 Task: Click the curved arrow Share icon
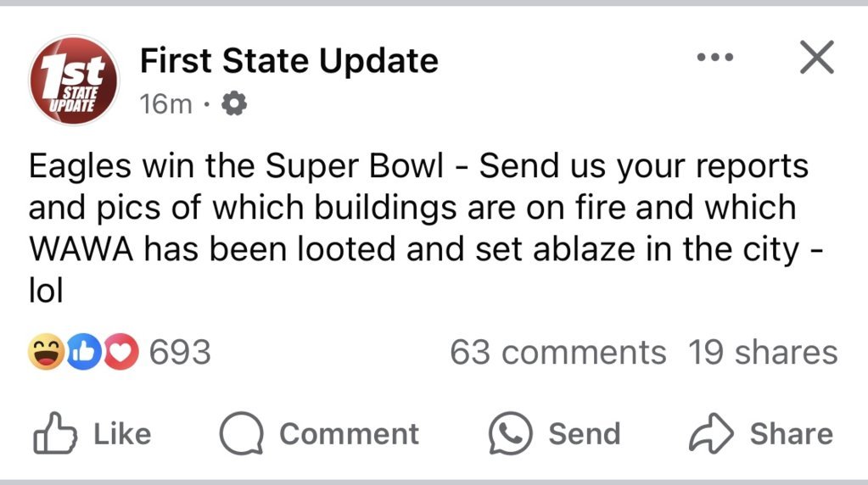711,433
